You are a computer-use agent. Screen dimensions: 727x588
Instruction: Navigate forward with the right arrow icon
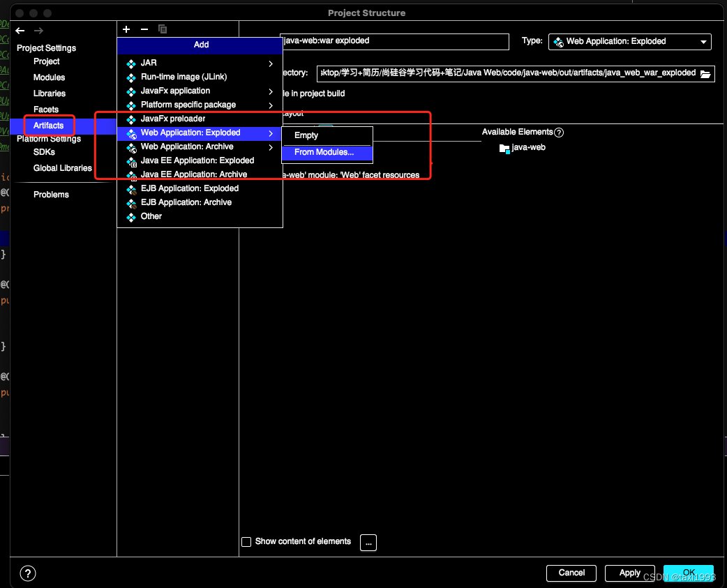38,30
